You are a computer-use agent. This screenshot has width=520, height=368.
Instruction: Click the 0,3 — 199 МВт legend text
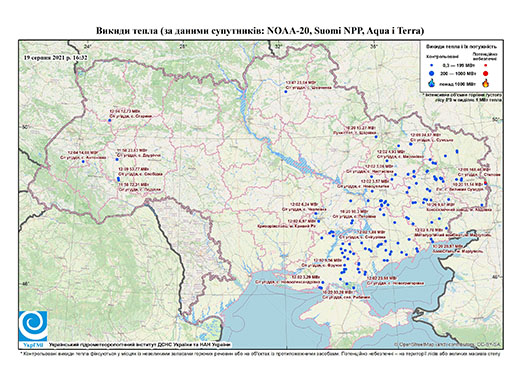click(x=457, y=66)
